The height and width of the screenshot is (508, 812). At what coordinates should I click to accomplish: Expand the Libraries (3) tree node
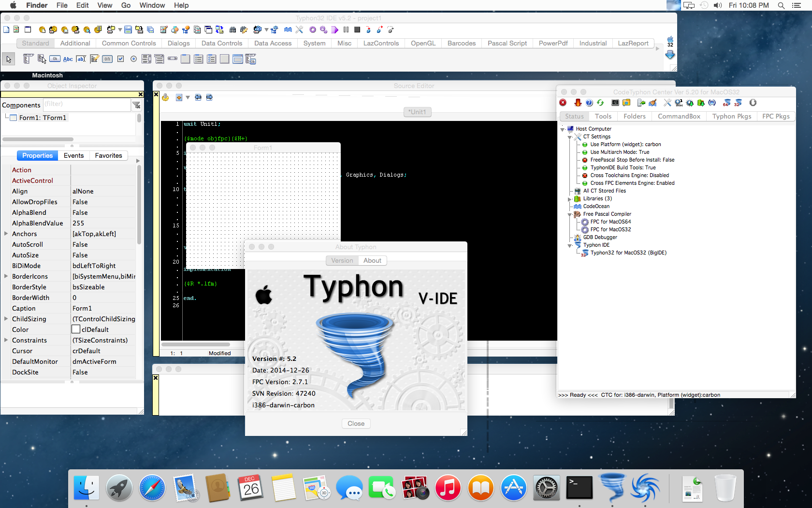tap(570, 199)
